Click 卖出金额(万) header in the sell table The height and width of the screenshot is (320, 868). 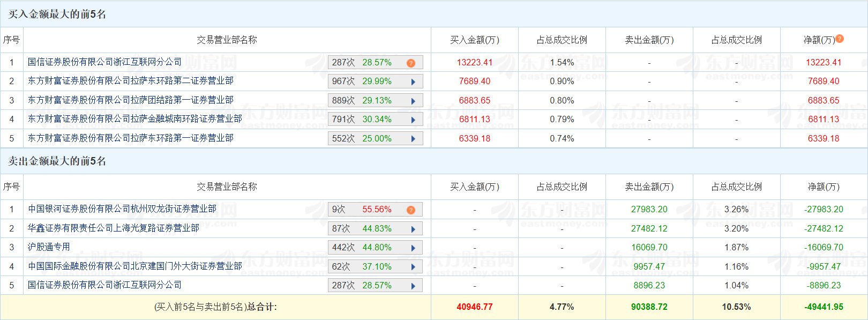[649, 187]
